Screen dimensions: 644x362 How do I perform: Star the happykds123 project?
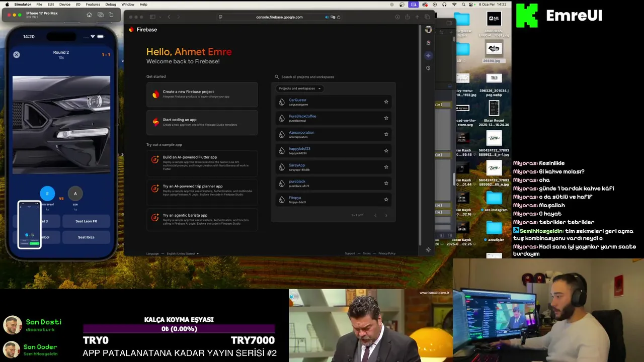(x=386, y=150)
